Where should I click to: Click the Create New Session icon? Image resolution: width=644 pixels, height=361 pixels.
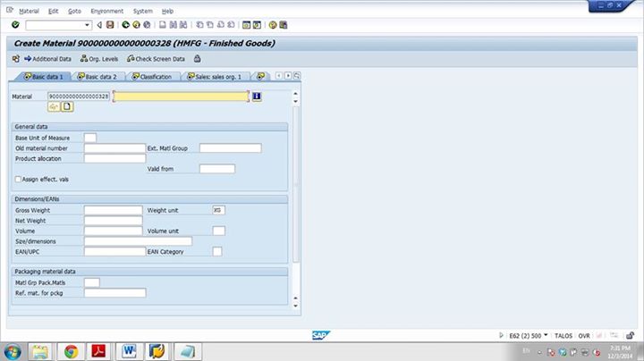pos(246,25)
